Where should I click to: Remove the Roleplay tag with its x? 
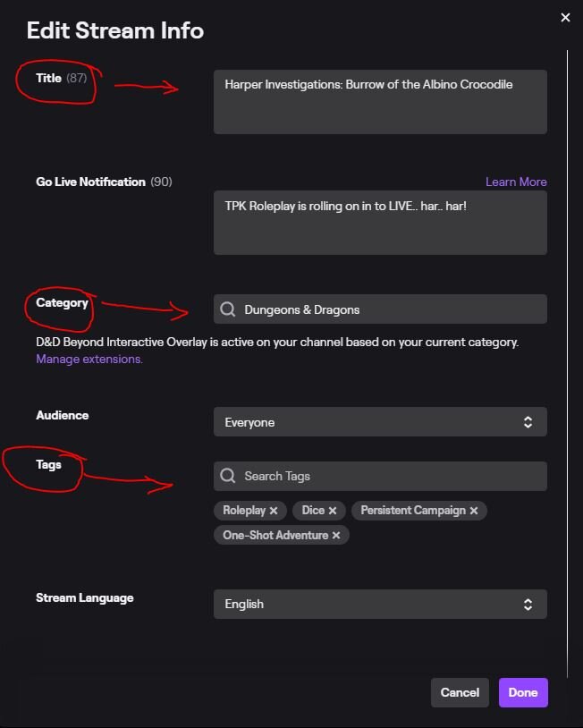(274, 511)
